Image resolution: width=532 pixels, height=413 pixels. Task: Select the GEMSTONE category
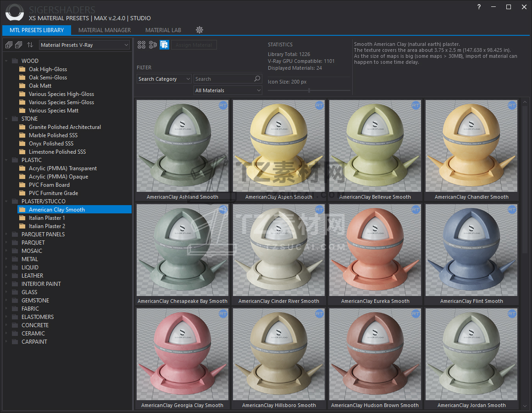coord(35,300)
